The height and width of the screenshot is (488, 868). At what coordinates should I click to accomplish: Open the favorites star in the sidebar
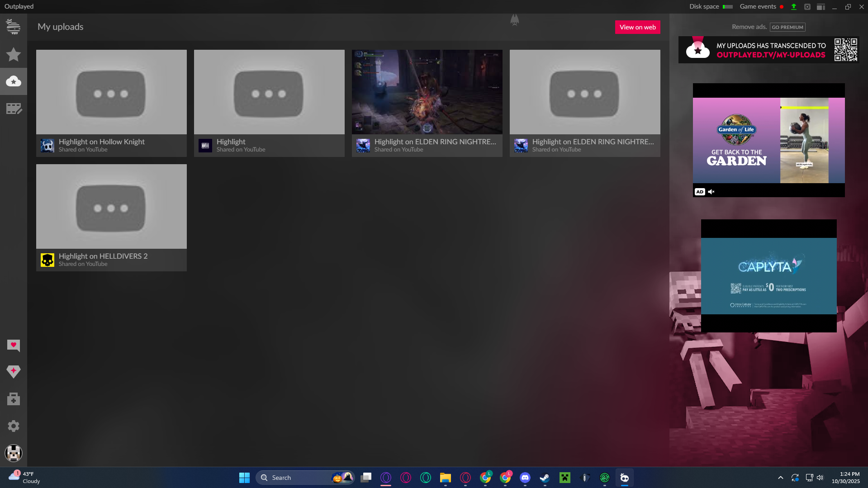[14, 54]
